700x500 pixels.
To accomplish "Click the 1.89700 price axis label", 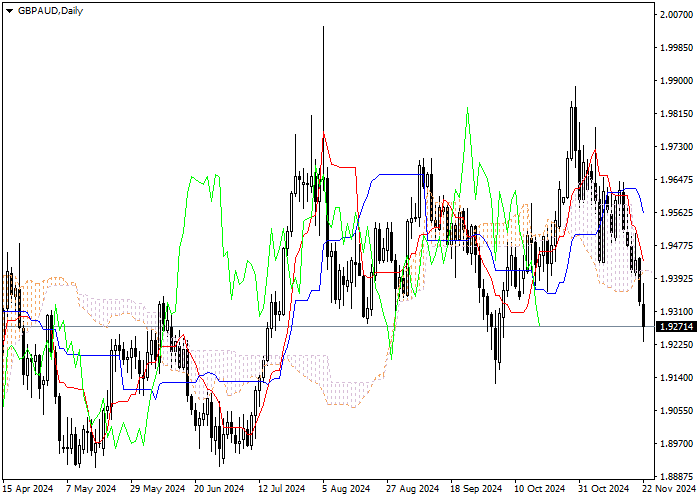I will click(x=676, y=444).
